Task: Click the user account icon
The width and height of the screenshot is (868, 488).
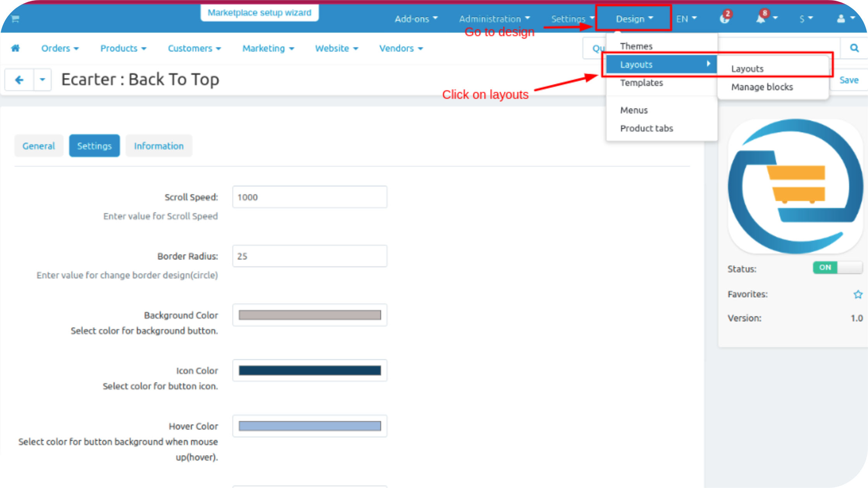Action: click(x=841, y=19)
